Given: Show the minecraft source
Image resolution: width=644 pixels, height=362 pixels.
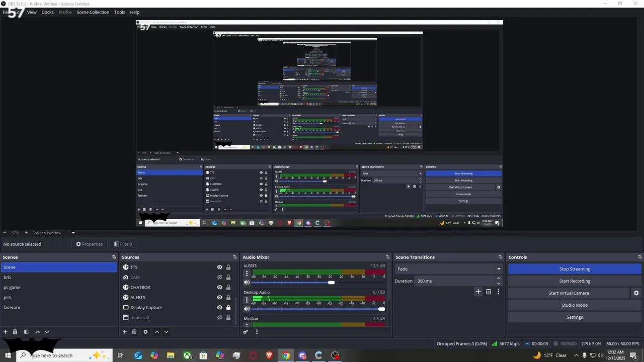Looking at the screenshot, I should pos(219,318).
